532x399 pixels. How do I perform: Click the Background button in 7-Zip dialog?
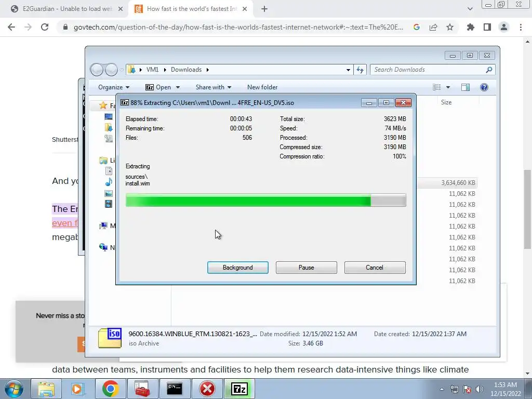[x=237, y=268]
